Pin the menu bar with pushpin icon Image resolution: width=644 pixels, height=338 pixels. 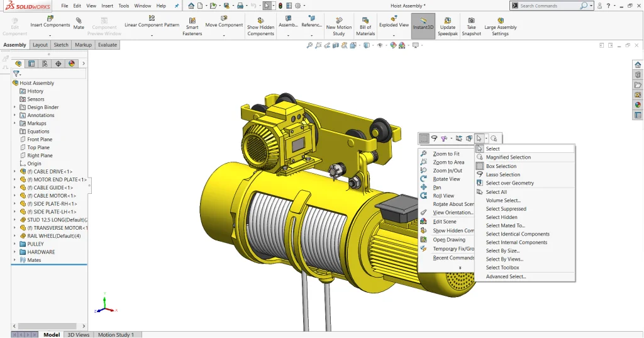(x=176, y=6)
